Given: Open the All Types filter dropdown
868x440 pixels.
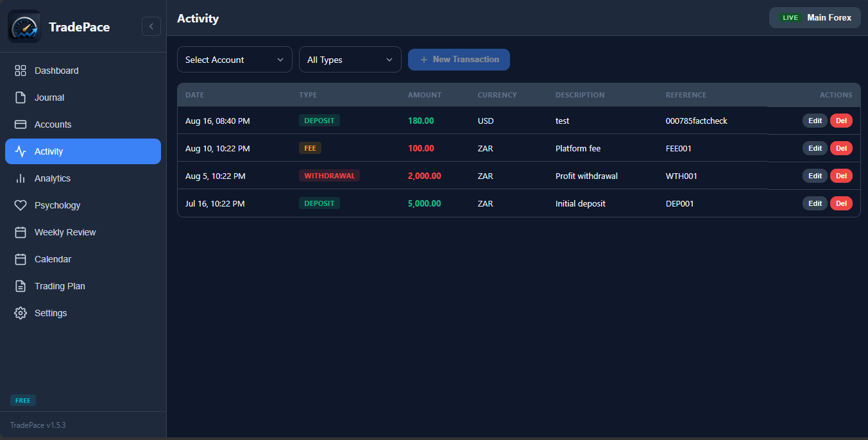Looking at the screenshot, I should pyautogui.click(x=350, y=60).
